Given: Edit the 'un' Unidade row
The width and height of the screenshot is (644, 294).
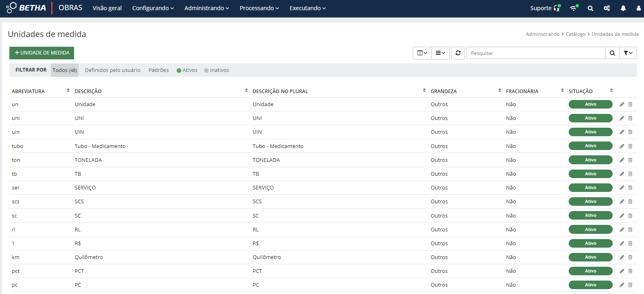Looking at the screenshot, I should coord(622,105).
